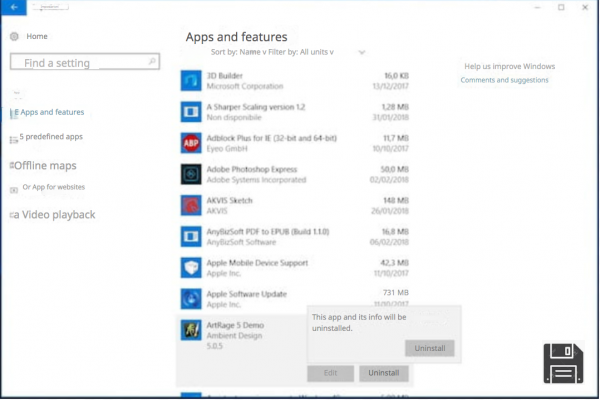
Task: Click Apple Mobile Device Support icon
Action: [x=191, y=267]
